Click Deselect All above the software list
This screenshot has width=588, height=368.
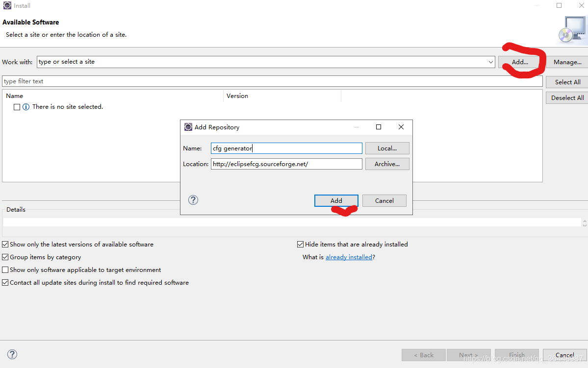point(566,98)
